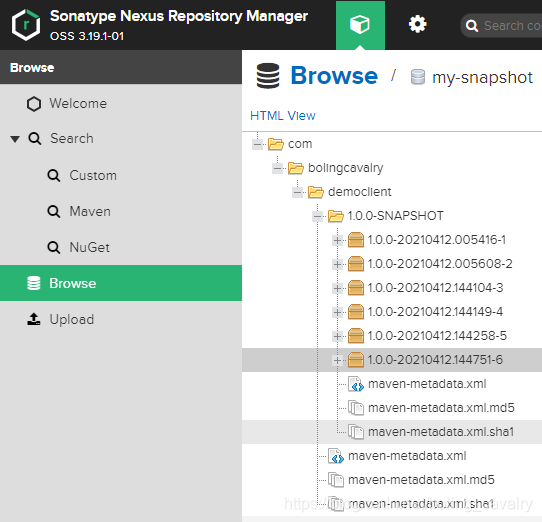This screenshot has width=542, height=522.
Task: Click the Custom search magnifier icon
Action: [54, 176]
